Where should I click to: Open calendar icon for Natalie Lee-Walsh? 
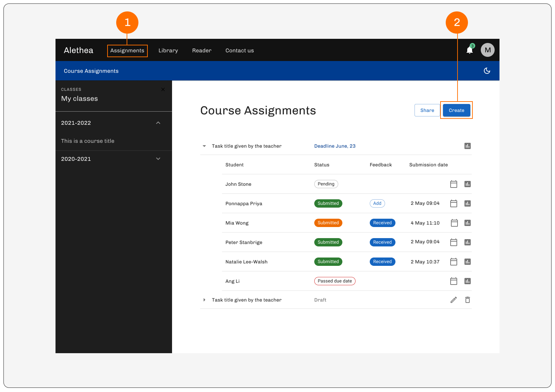click(x=454, y=262)
